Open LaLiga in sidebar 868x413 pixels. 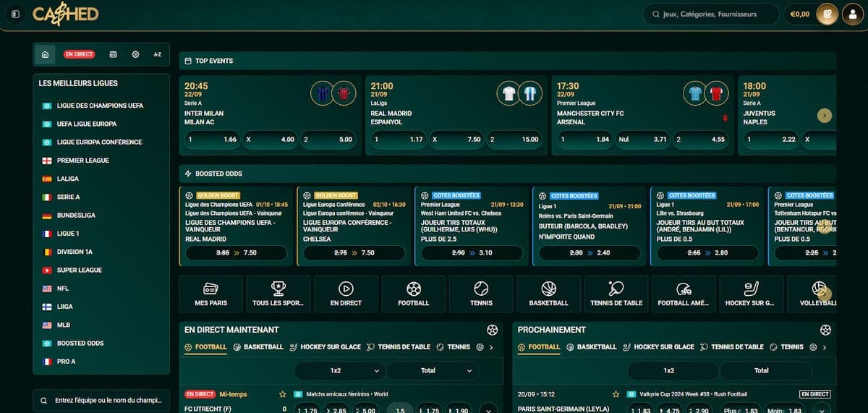click(68, 179)
